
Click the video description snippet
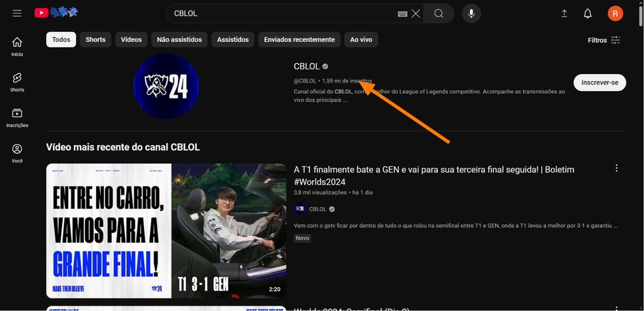click(456, 225)
